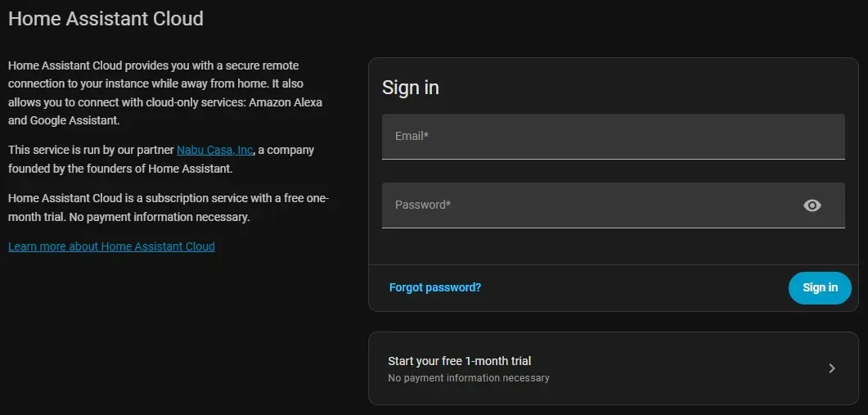Click the Google Assistant text in description
The width and height of the screenshot is (868, 415).
pyautogui.click(x=74, y=121)
